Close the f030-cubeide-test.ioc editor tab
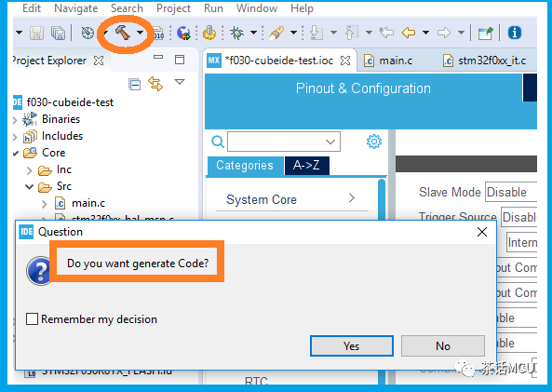The image size is (552, 392). coord(345,61)
